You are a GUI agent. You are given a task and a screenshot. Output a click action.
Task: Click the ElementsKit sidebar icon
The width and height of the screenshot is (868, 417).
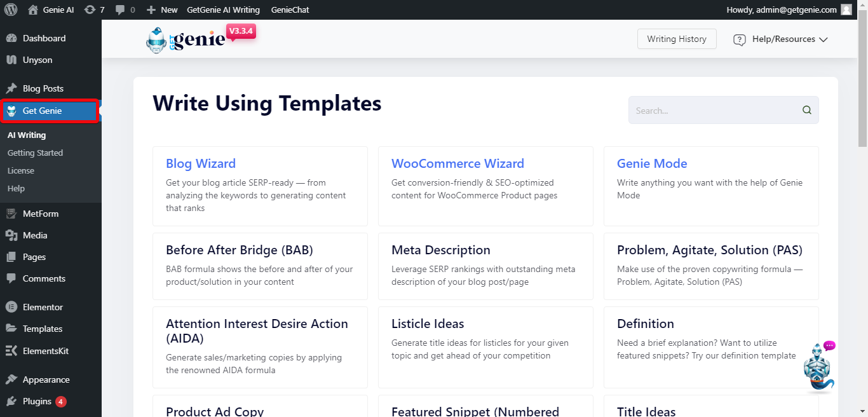[x=11, y=351]
